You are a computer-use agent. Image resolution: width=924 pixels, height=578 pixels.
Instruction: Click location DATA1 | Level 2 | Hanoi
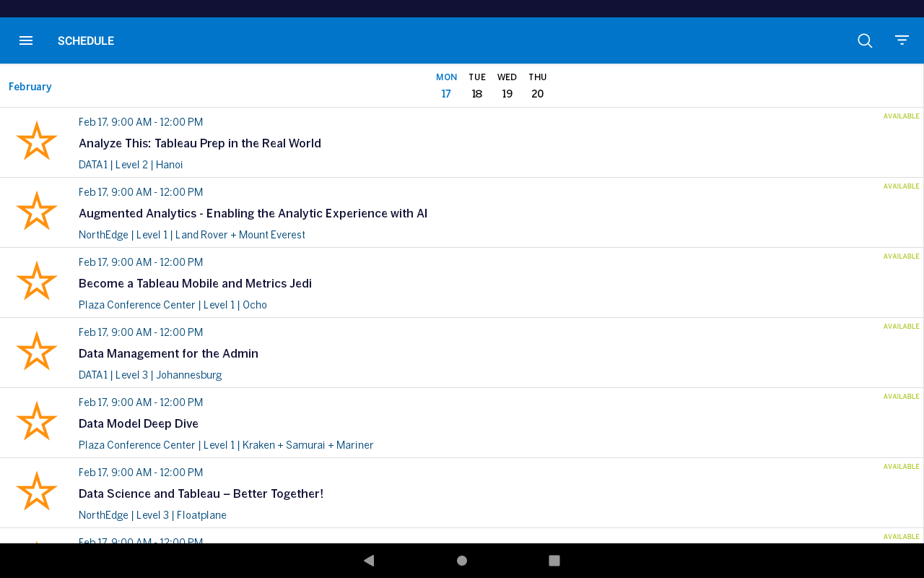[131, 165]
